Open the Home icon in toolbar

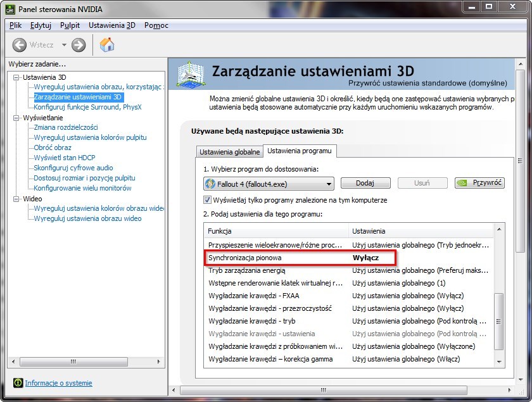[x=107, y=45]
